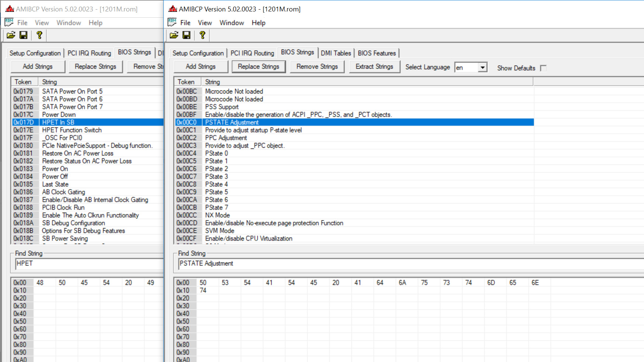Select the PState 7 string row
Image resolution: width=644 pixels, height=362 pixels.
pos(354,208)
